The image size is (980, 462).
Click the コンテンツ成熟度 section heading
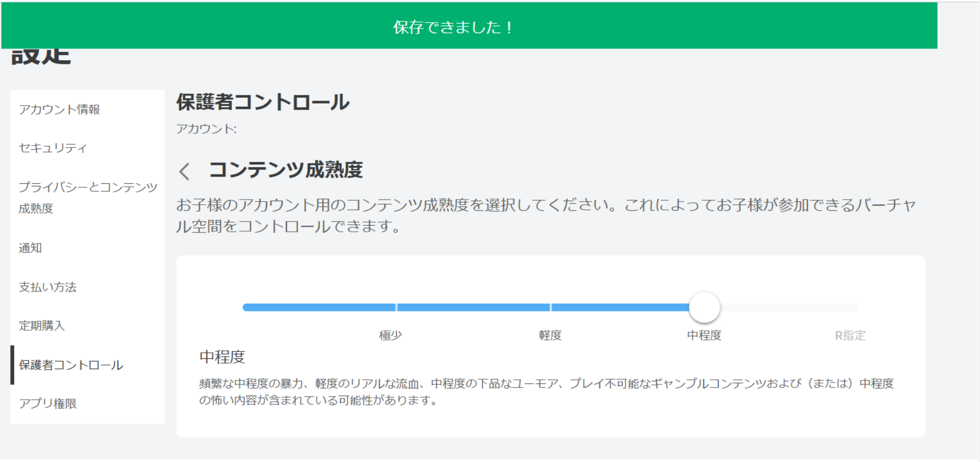286,170
